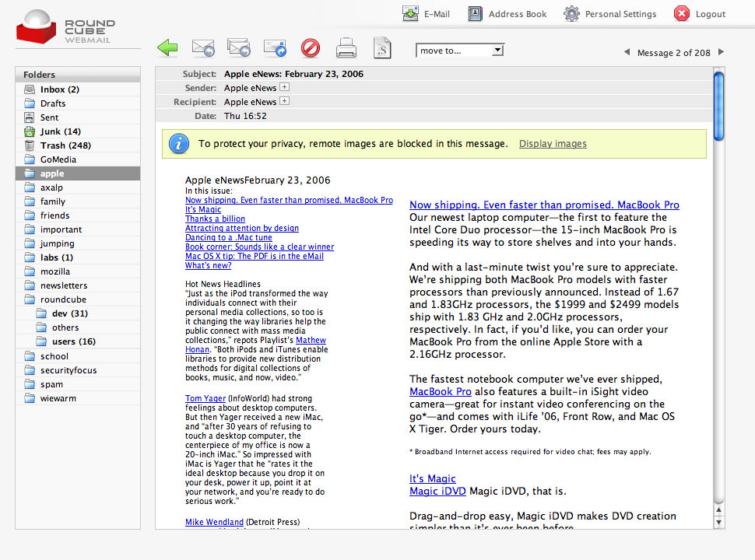Image resolution: width=755 pixels, height=560 pixels.
Task: Open 'Dancing to a .Mac tune' link
Action: [x=229, y=237]
